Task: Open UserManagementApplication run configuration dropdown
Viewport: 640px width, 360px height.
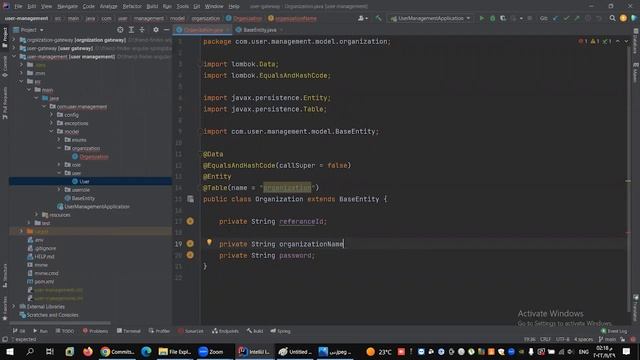Action: 431,18
